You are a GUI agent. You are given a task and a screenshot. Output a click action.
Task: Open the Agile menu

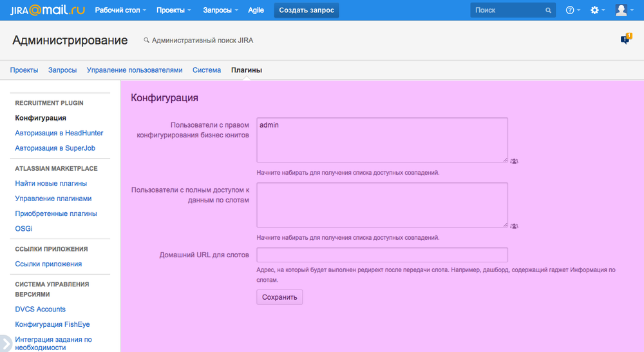click(256, 10)
